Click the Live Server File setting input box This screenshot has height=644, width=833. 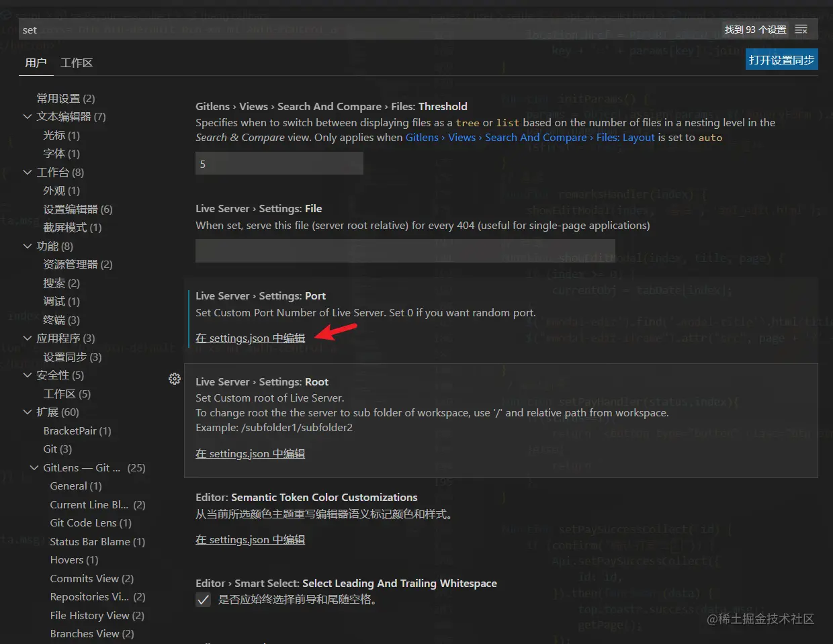[x=405, y=250]
